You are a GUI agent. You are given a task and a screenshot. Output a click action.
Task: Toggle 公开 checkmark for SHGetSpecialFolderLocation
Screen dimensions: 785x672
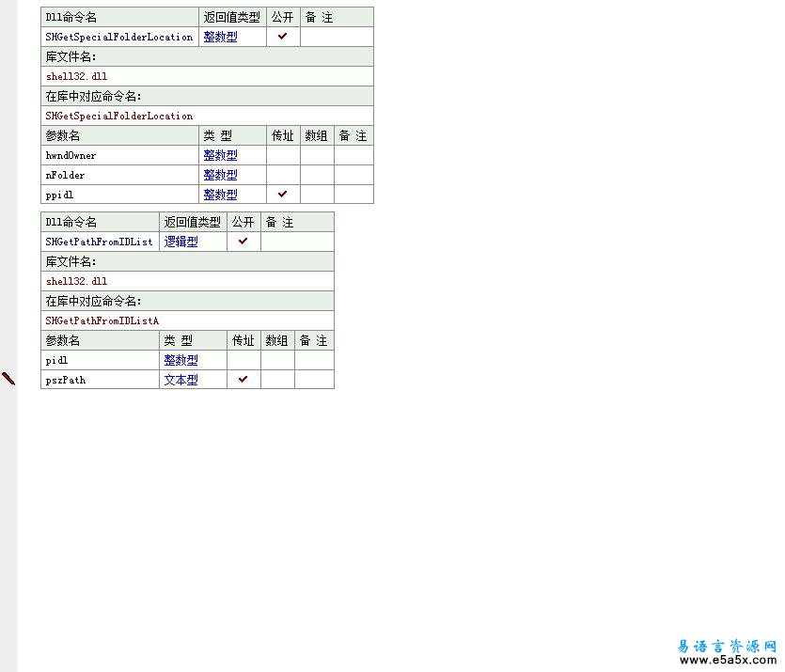point(282,37)
